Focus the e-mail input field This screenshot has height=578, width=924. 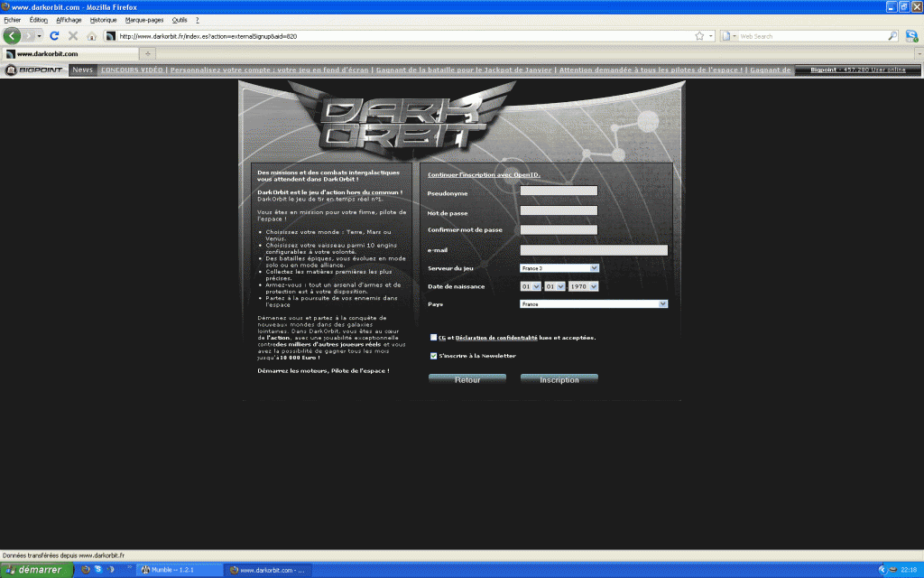[x=594, y=250]
